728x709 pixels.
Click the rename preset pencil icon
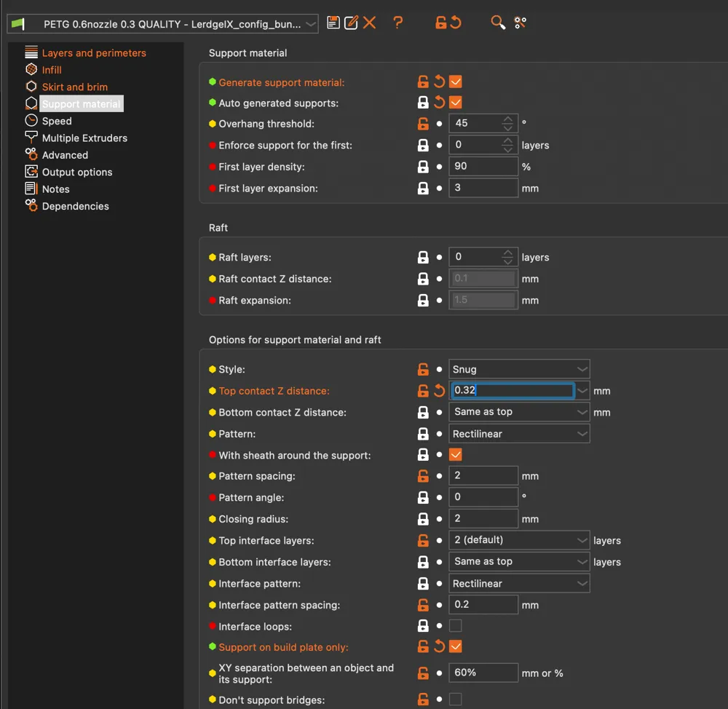click(351, 23)
